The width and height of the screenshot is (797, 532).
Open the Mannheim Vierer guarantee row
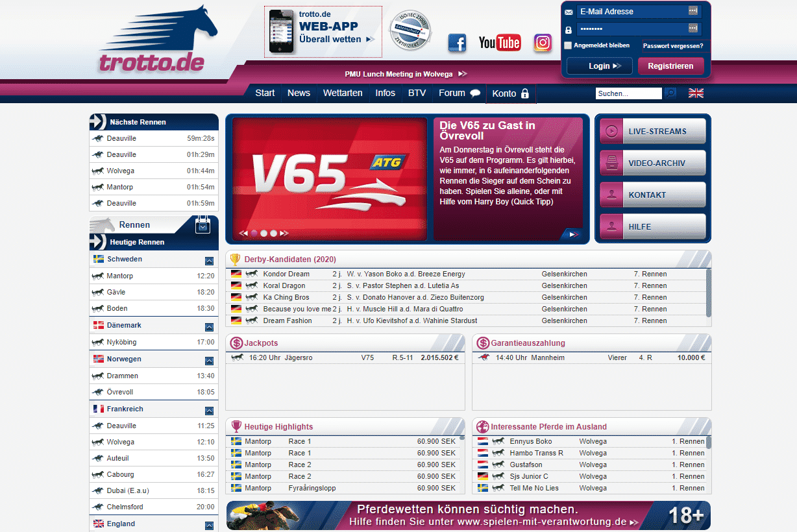coord(591,357)
